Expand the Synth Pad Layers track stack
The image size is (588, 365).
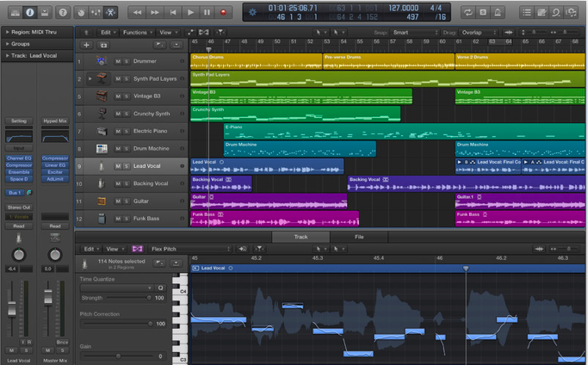pyautogui.click(x=90, y=79)
